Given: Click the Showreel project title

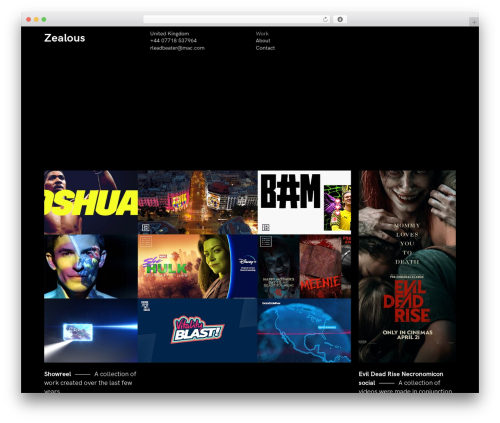Looking at the screenshot, I should (x=57, y=374).
